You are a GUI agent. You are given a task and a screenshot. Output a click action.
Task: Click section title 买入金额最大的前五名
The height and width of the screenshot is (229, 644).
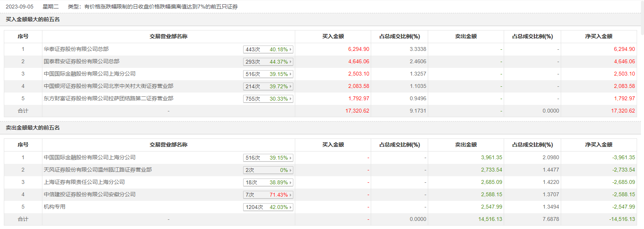click(x=33, y=19)
